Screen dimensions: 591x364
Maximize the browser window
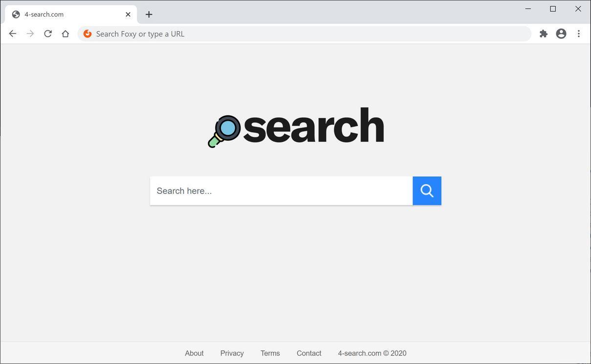(553, 9)
